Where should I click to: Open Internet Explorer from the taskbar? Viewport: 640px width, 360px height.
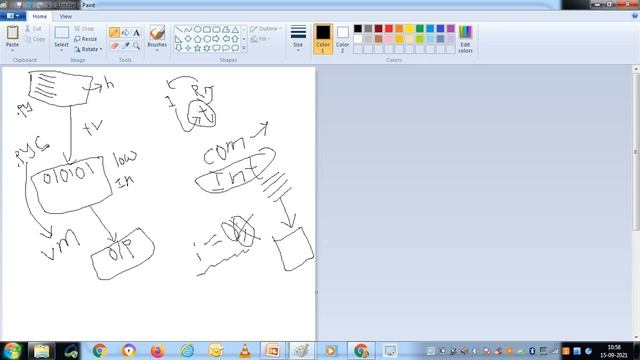(187, 351)
